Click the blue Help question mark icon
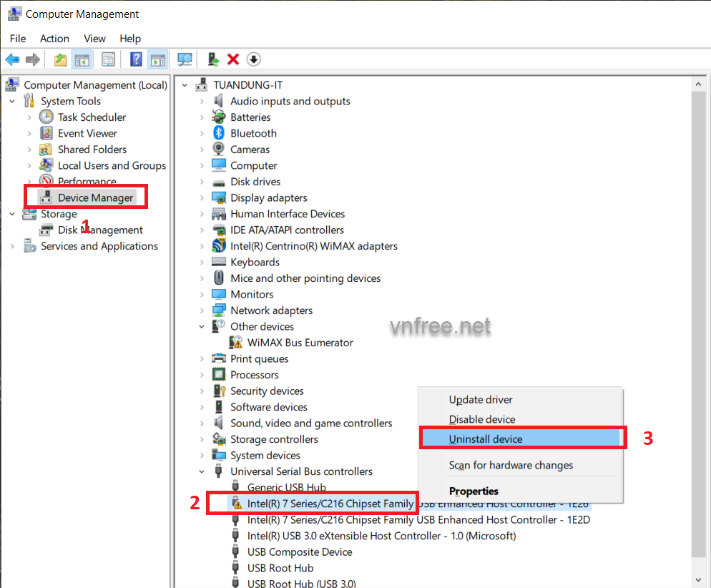This screenshot has height=588, width=711. (136, 59)
